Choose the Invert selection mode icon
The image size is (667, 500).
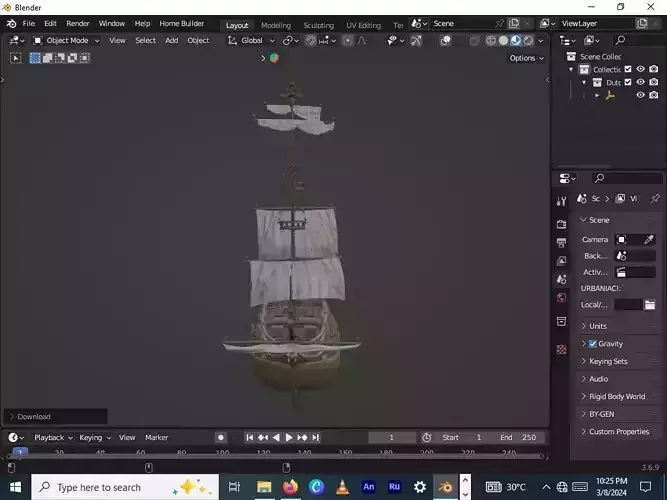click(x=72, y=58)
